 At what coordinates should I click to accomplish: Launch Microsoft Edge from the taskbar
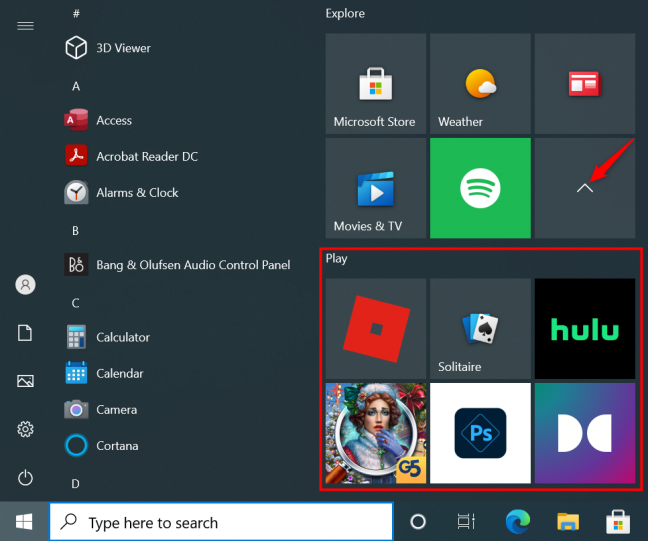517,522
